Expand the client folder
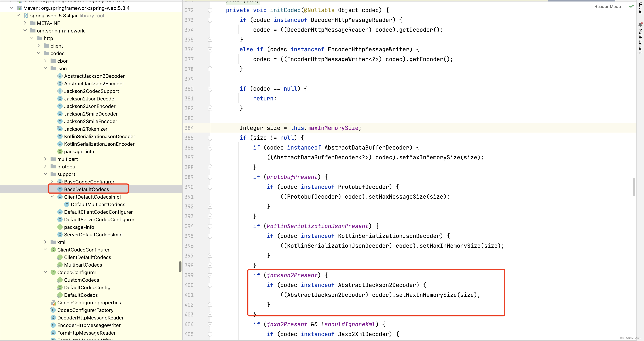The image size is (644, 341). click(x=39, y=46)
